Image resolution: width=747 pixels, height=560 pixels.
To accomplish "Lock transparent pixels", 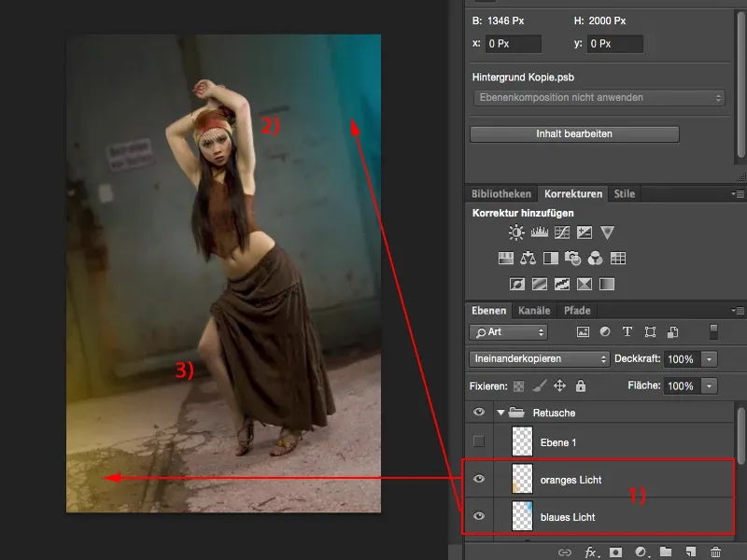I will coord(518,386).
